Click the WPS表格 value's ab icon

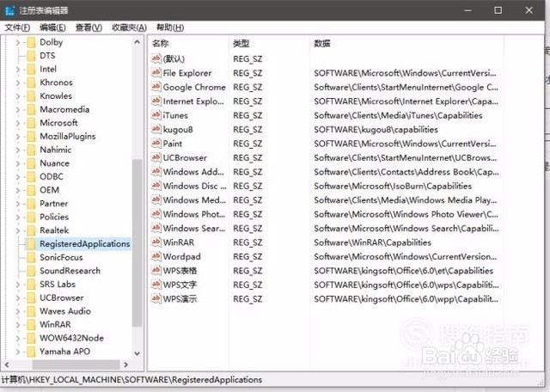pyautogui.click(x=156, y=270)
